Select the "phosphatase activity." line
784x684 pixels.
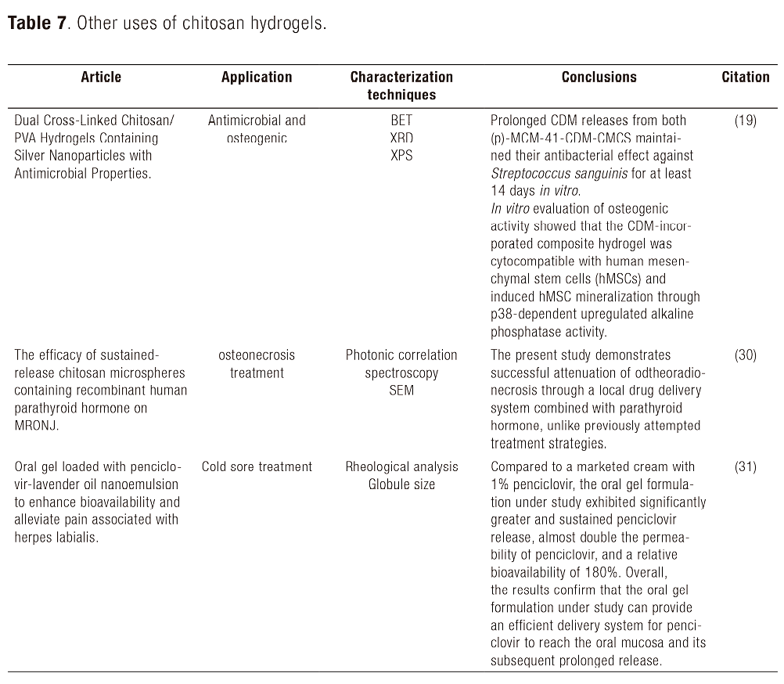(548, 332)
